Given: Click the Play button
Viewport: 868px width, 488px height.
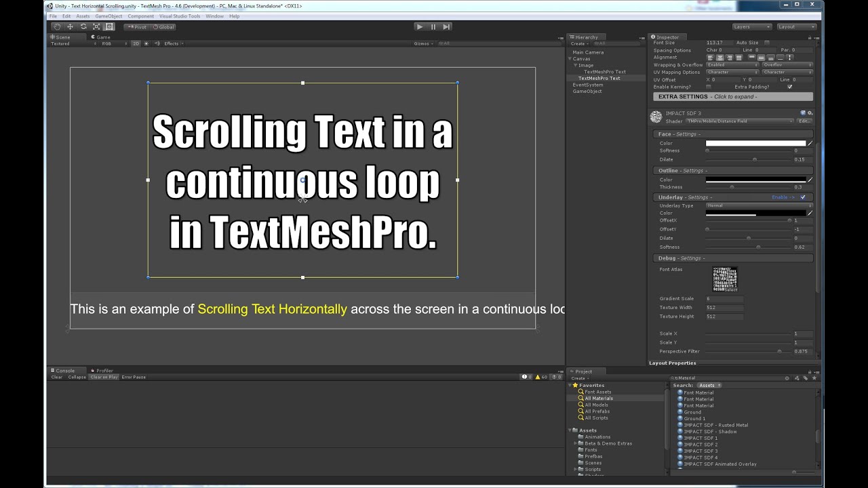Looking at the screenshot, I should (420, 26).
